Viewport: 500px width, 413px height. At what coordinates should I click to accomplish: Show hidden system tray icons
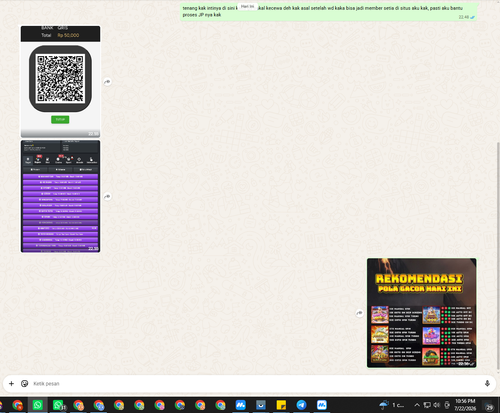click(x=417, y=405)
